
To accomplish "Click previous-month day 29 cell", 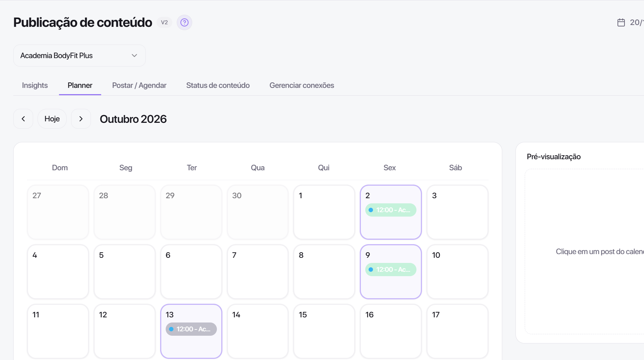I will coord(191,212).
